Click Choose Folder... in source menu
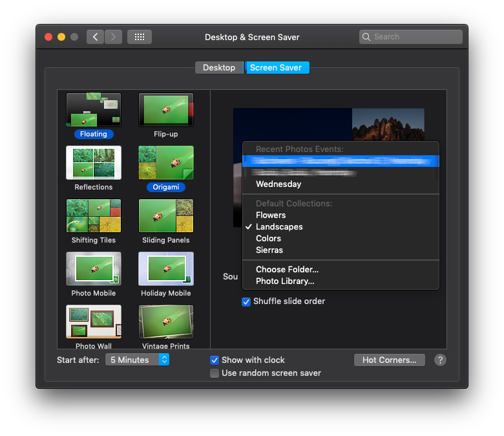Screen dimensions: 504x436 pyautogui.click(x=287, y=270)
